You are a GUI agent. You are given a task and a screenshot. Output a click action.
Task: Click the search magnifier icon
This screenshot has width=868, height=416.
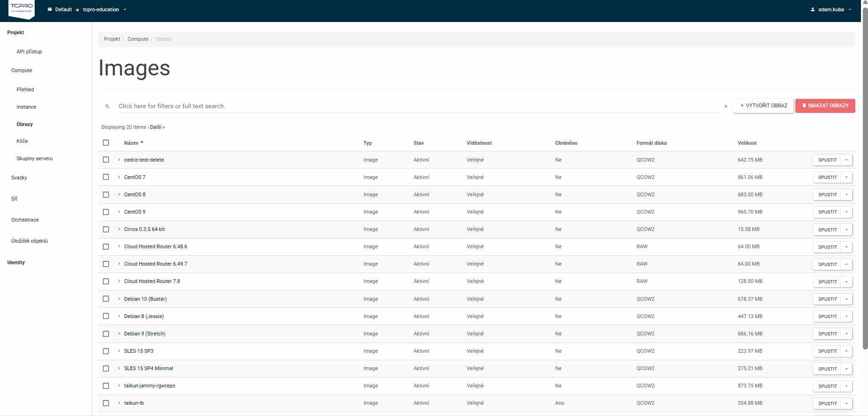click(107, 106)
